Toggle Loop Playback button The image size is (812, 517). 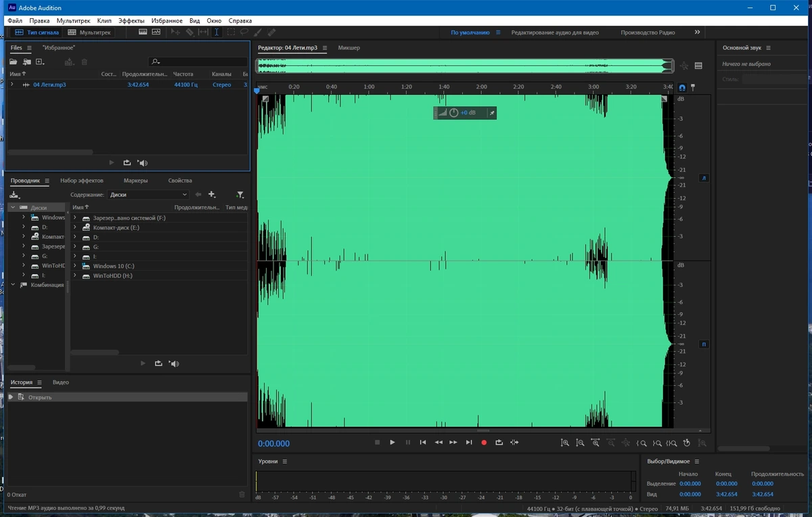pyautogui.click(x=499, y=443)
